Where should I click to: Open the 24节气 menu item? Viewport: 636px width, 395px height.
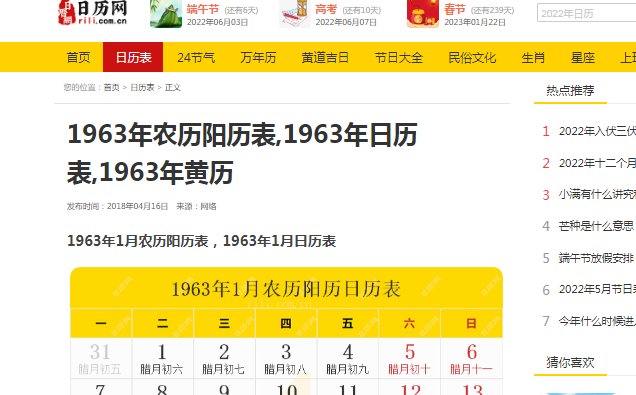[x=196, y=57]
